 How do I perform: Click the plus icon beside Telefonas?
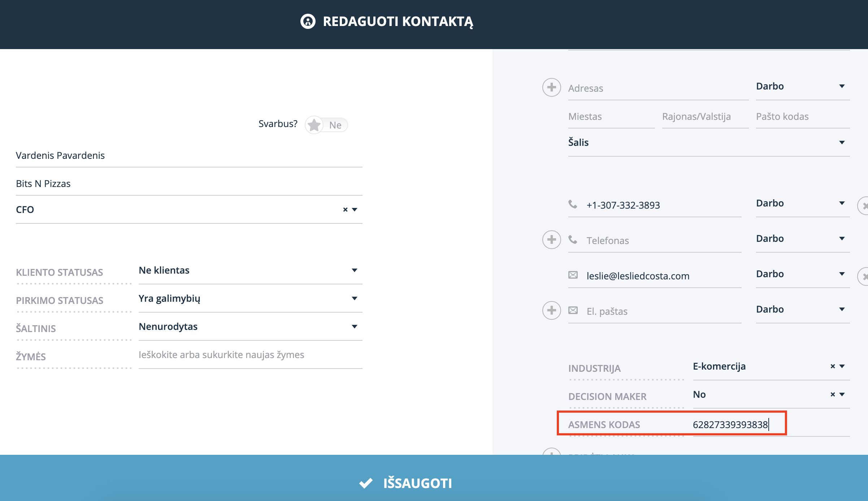[x=551, y=239]
